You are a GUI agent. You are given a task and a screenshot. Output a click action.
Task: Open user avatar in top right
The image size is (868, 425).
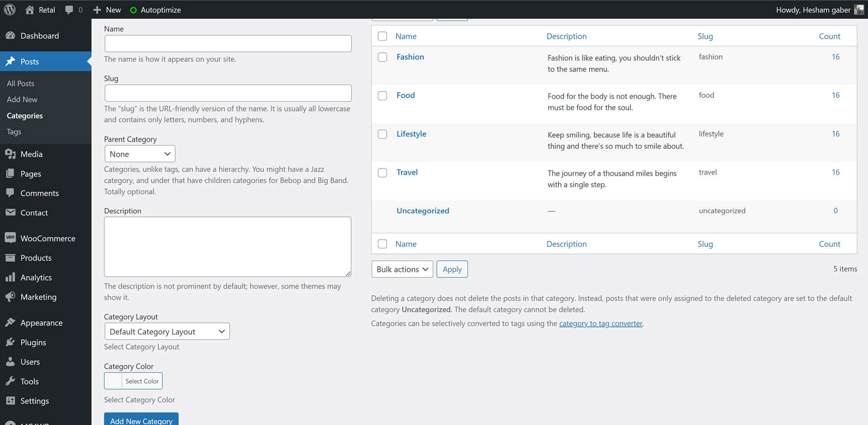[859, 9]
